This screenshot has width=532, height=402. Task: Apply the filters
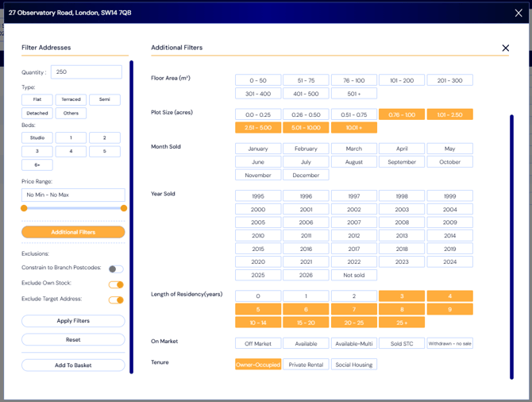click(x=73, y=321)
